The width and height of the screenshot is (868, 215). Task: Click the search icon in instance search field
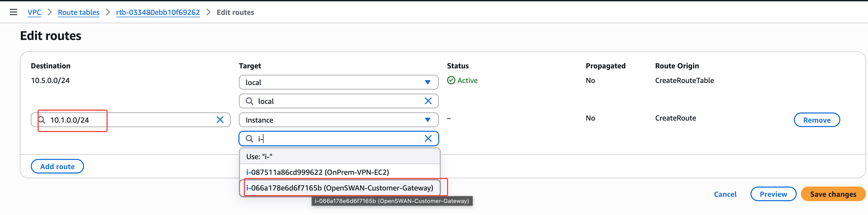point(249,139)
